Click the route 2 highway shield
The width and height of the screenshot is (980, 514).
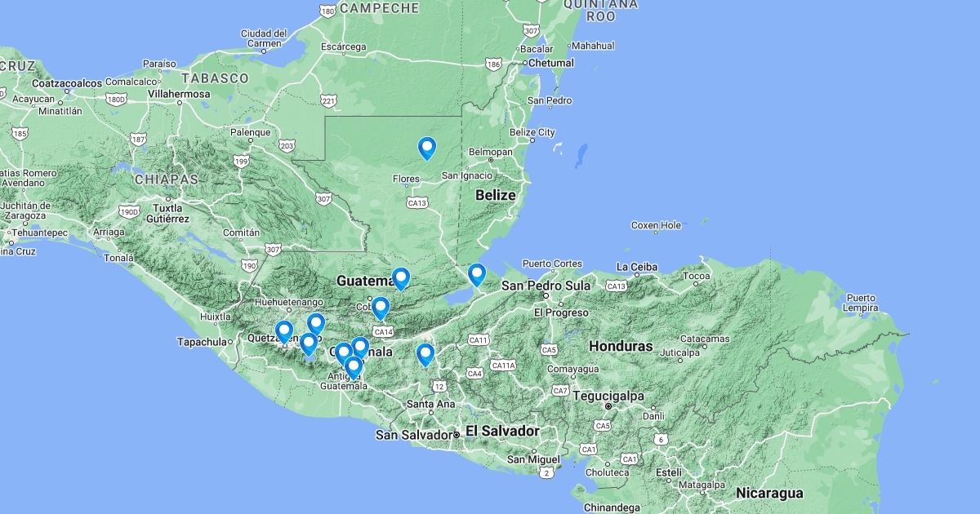pos(547,472)
